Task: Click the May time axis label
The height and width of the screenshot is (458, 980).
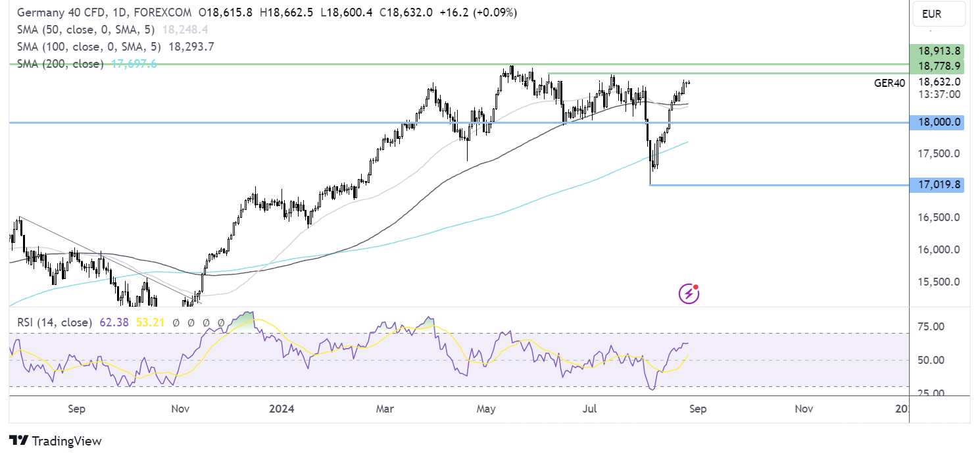Action: pos(487,409)
